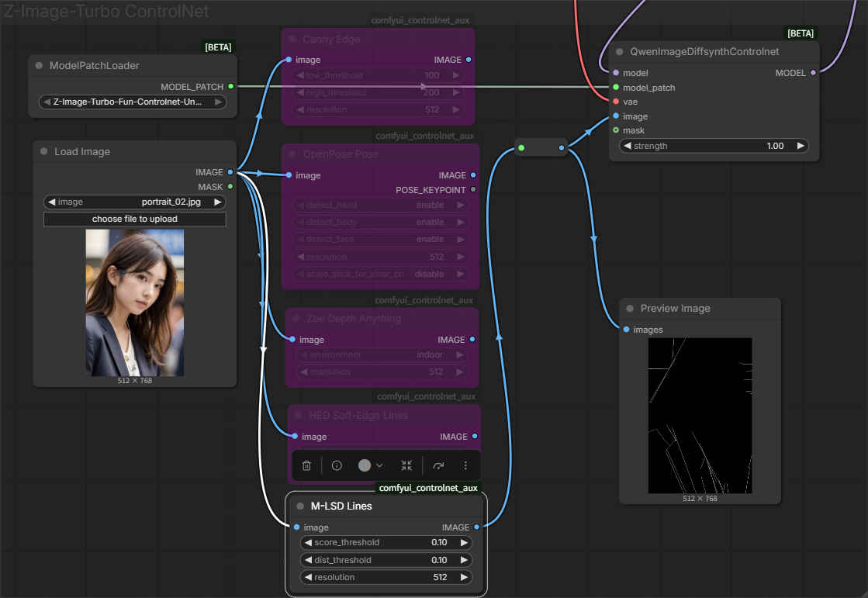Delete selected node with the trash icon

coord(306,465)
